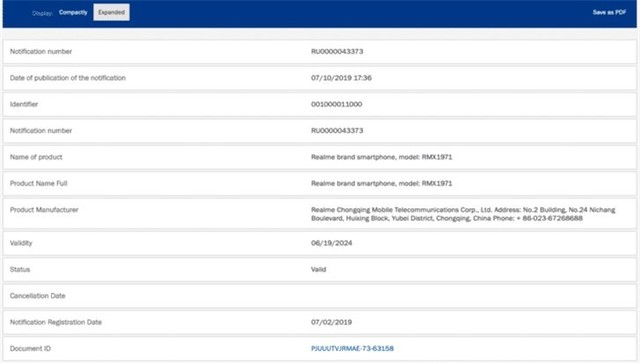Select identifier value 001000011000
640x363 pixels.
336,104
